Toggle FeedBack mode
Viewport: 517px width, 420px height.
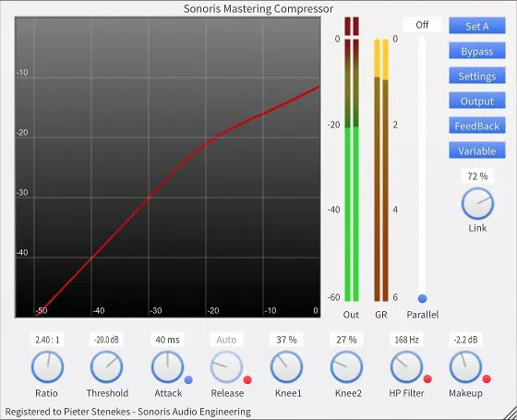tap(477, 126)
